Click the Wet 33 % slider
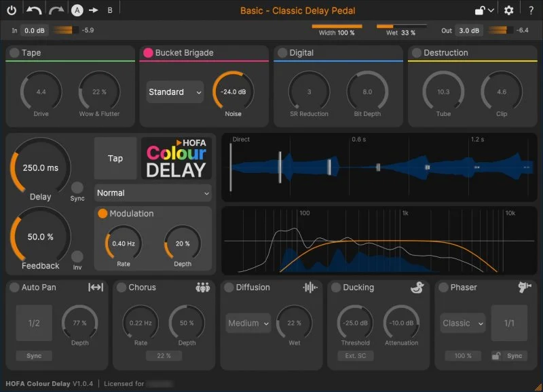This screenshot has height=392, width=543. (x=401, y=30)
